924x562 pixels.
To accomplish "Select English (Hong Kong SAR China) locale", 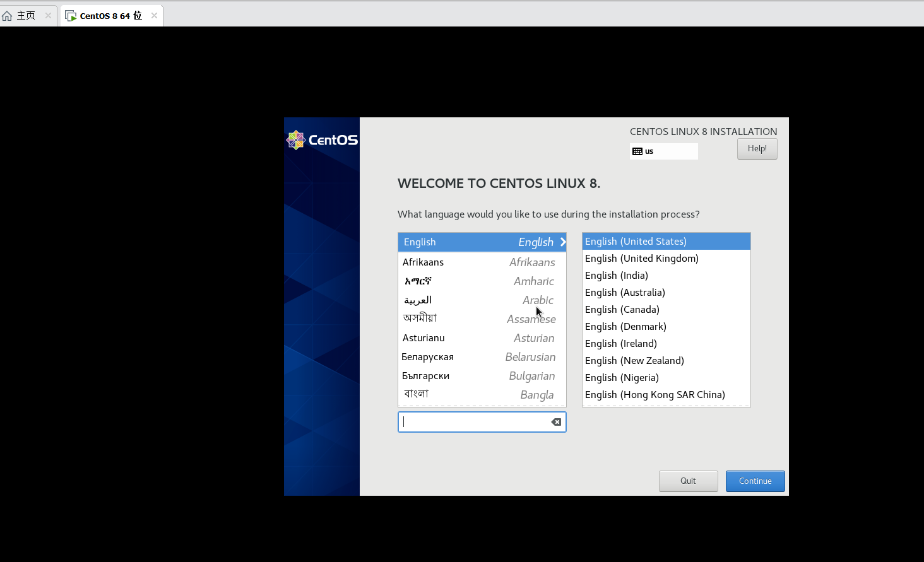I will 655,395.
